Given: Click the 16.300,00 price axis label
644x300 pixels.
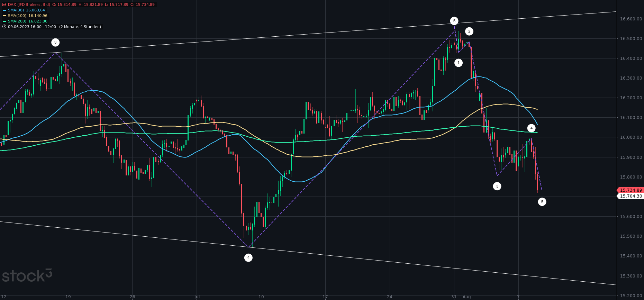Looking at the screenshot, I should pos(631,78).
